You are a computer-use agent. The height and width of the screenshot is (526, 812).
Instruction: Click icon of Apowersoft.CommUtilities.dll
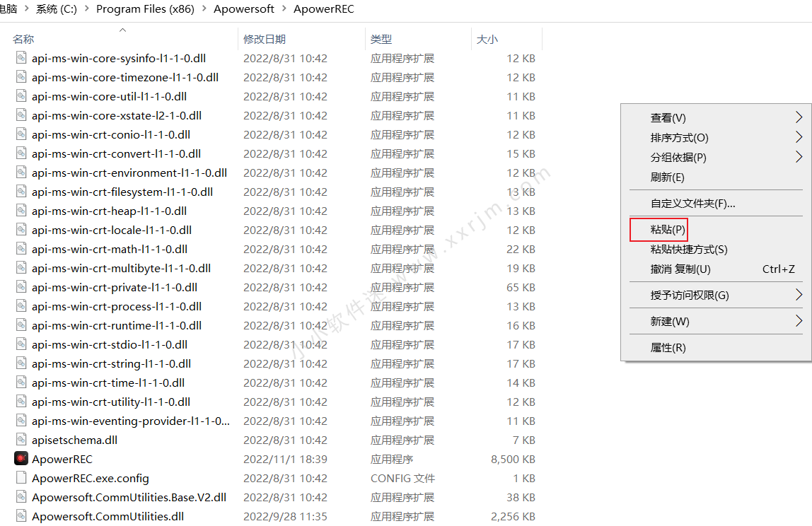pos(21,516)
